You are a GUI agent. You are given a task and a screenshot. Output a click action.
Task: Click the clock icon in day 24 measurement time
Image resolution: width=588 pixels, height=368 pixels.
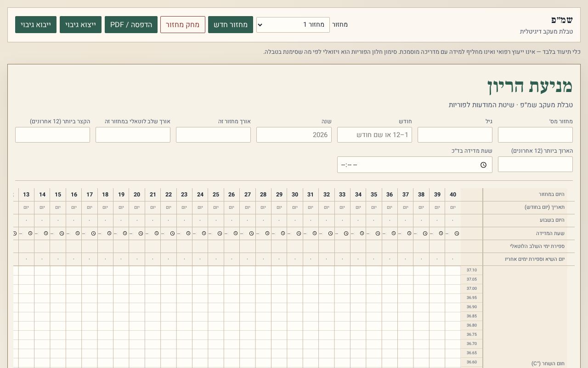204,233
